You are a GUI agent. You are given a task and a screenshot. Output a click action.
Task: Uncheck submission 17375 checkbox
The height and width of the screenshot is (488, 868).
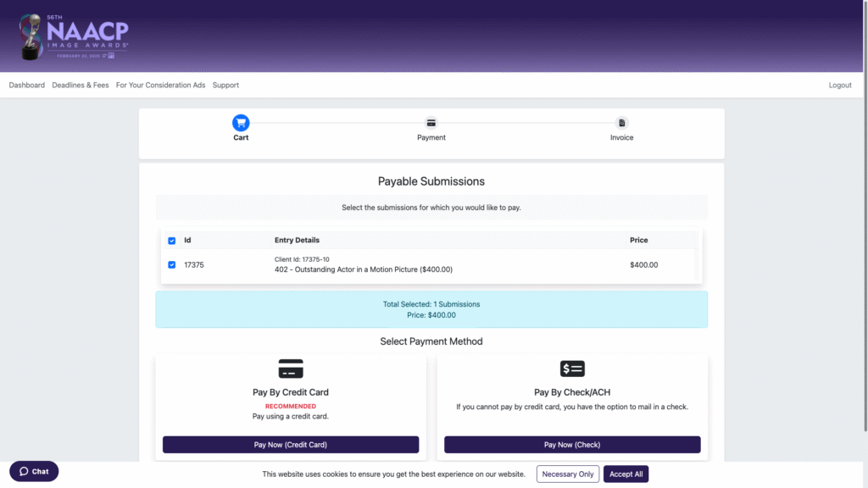click(172, 265)
